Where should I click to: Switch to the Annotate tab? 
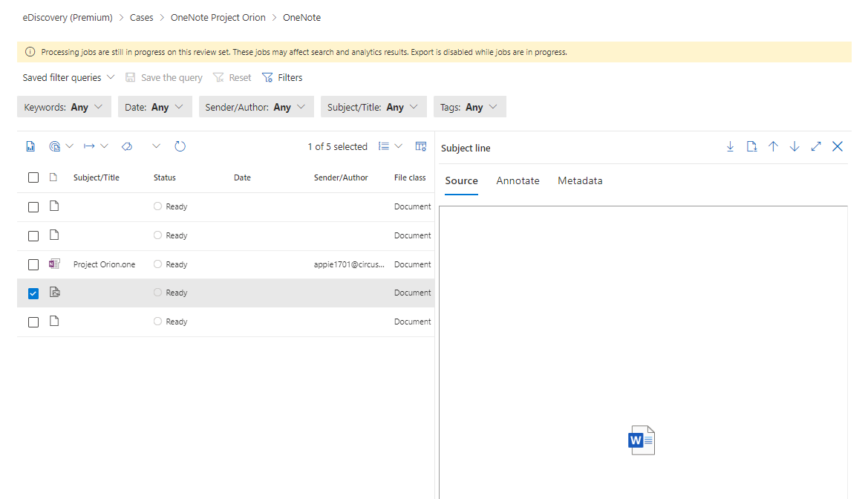point(518,180)
